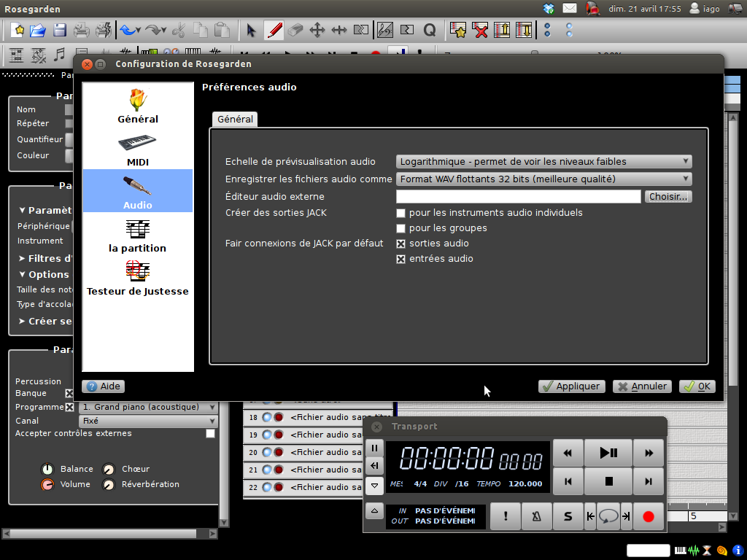Open the mail envelope indicator
Image resolution: width=747 pixels, height=560 pixels.
570,9
